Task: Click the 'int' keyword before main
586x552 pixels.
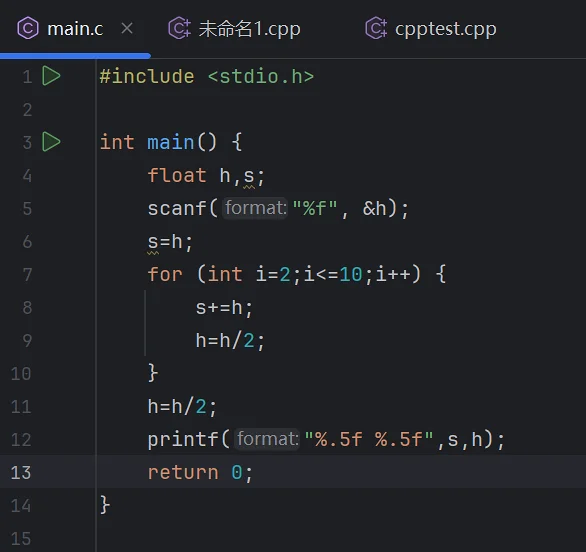Action: (x=117, y=143)
